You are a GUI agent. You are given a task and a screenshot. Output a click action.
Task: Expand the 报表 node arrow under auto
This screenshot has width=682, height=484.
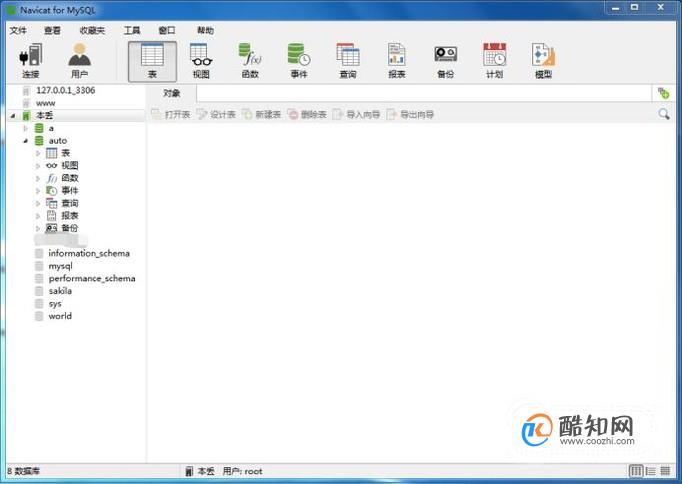click(x=38, y=216)
